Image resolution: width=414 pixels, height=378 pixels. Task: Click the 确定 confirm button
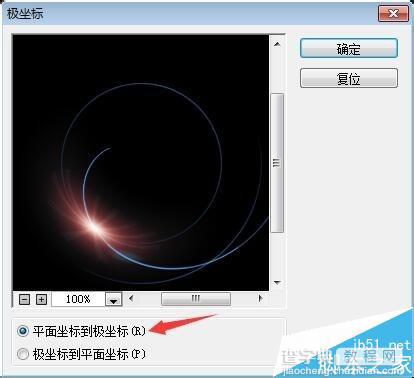(349, 48)
